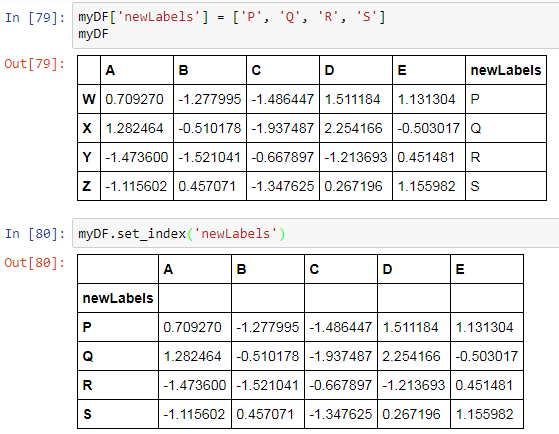Click the newLabels column header in Out[79] table
Image resolution: width=559 pixels, height=434 pixels.
(506, 70)
